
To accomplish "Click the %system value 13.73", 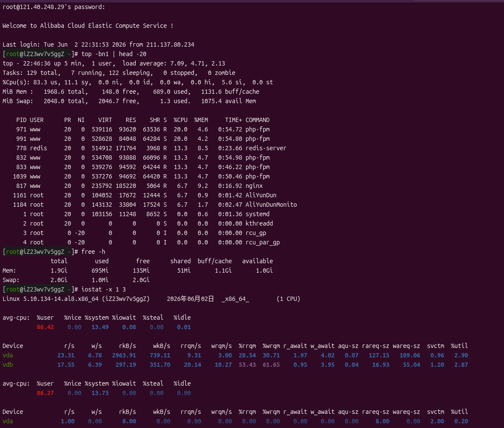I will (100, 393).
